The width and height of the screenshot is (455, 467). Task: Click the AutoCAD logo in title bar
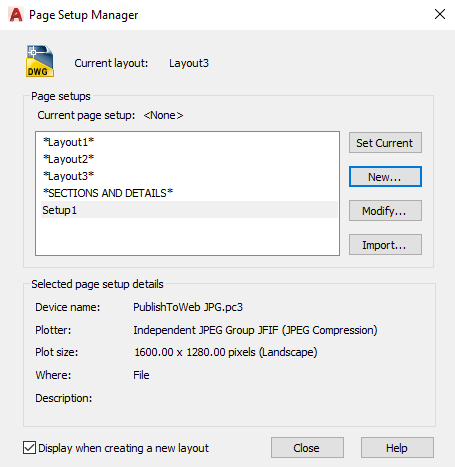[x=16, y=15]
